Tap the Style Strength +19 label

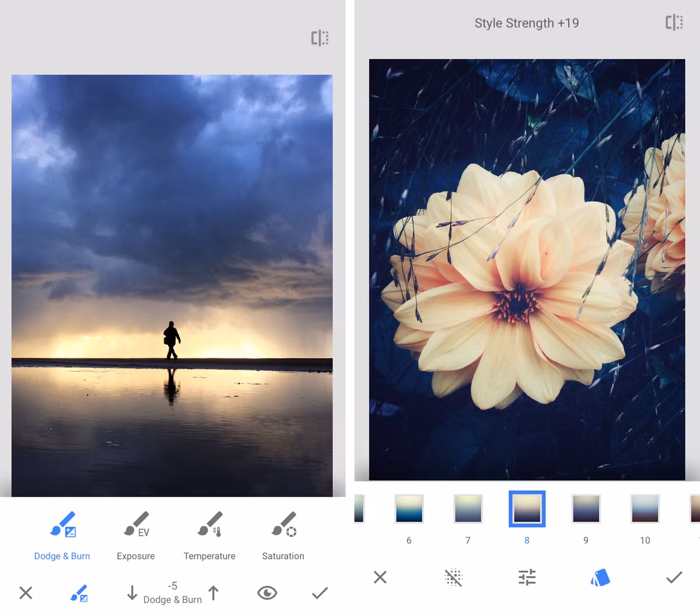[527, 23]
